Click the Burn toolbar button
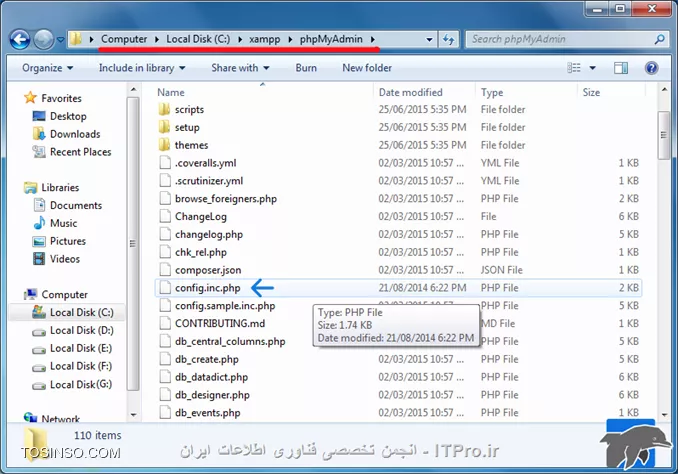This screenshot has height=474, width=678. pos(306,68)
